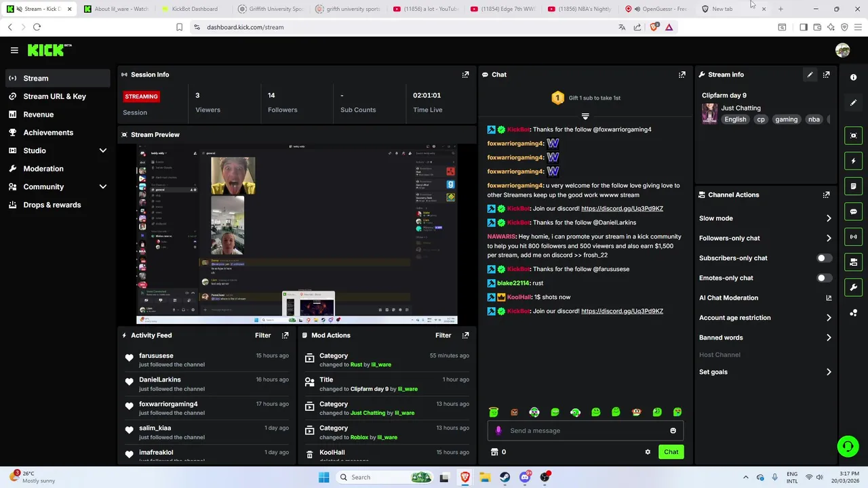Open Windows Start button on taskbar
Viewport: 868px width, 488px height.
[x=323, y=477]
